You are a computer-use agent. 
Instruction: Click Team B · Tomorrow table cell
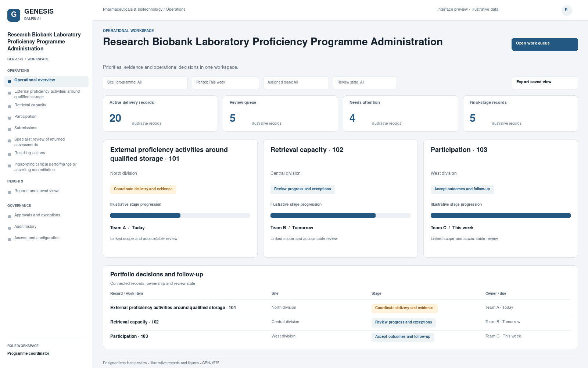coord(503,322)
